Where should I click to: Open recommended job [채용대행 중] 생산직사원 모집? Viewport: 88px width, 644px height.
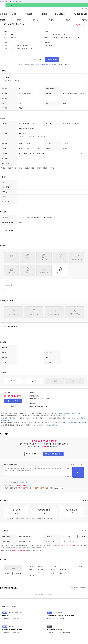[x=12, y=629]
